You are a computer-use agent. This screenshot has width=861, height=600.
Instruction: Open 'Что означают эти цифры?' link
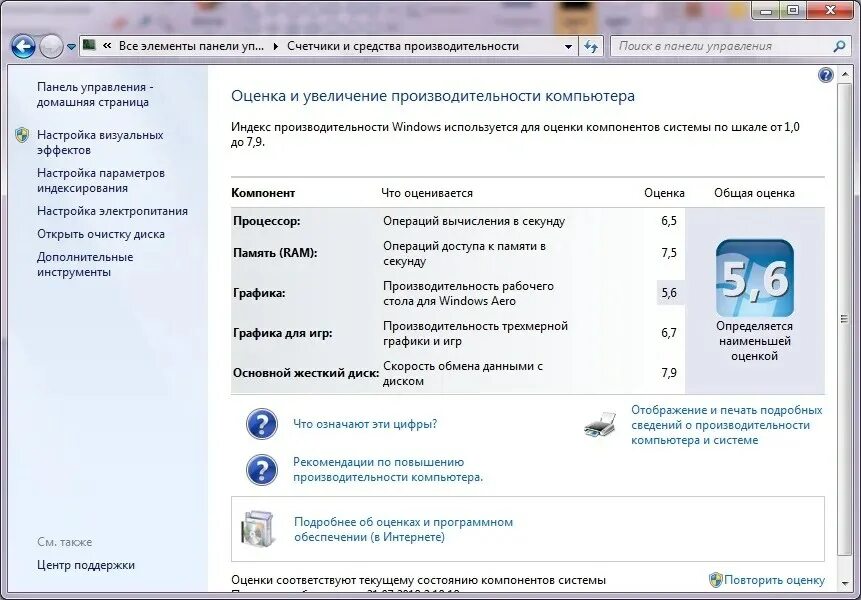click(365, 424)
